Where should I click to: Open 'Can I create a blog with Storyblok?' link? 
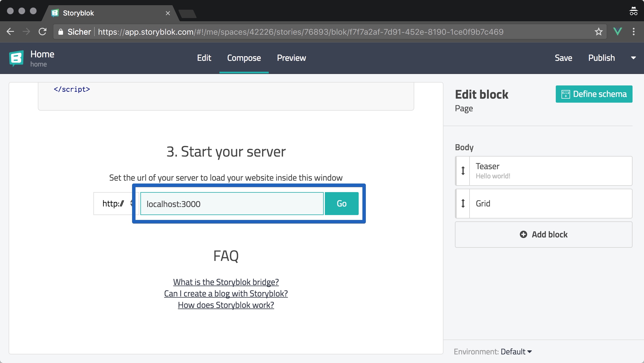(226, 294)
